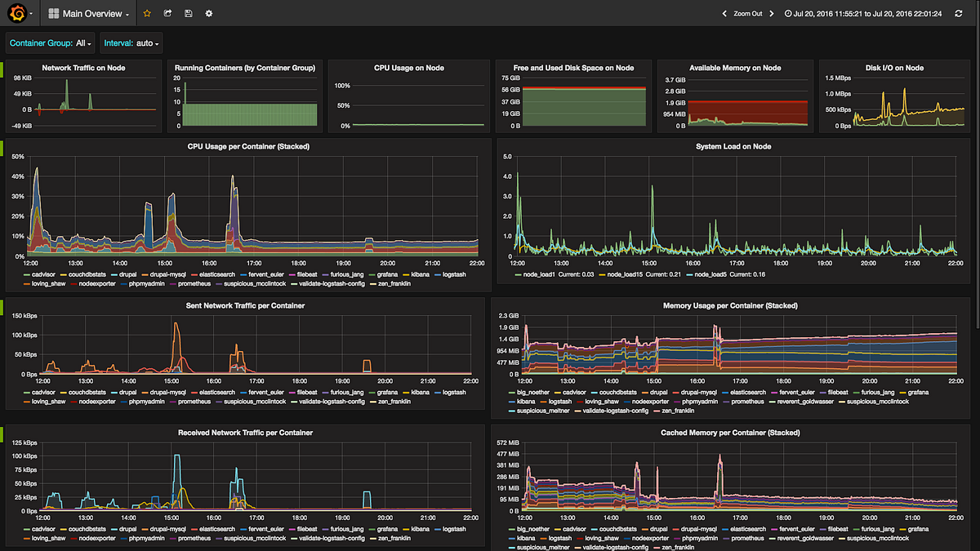The width and height of the screenshot is (980, 551).
Task: Shift time range back with the left chevron
Action: click(x=723, y=13)
